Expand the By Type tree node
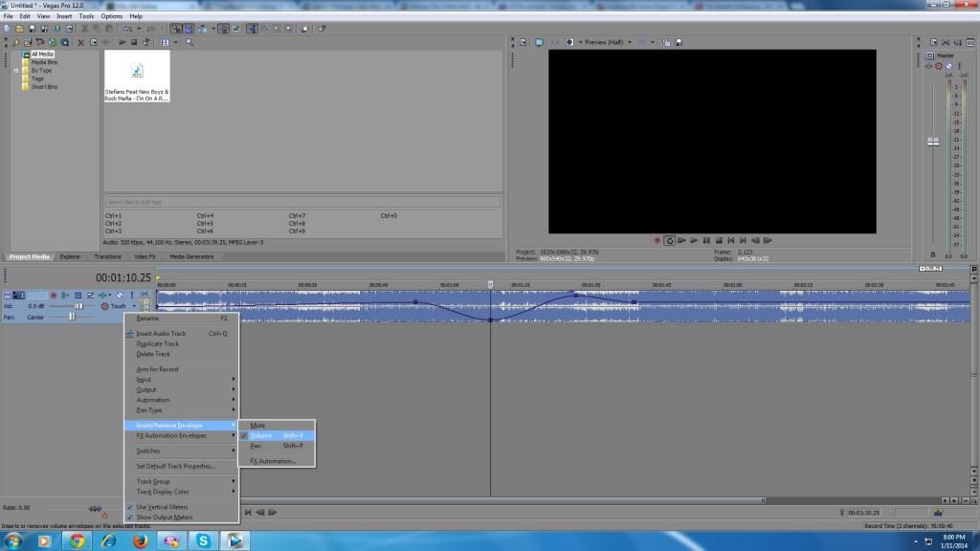 pyautogui.click(x=16, y=71)
